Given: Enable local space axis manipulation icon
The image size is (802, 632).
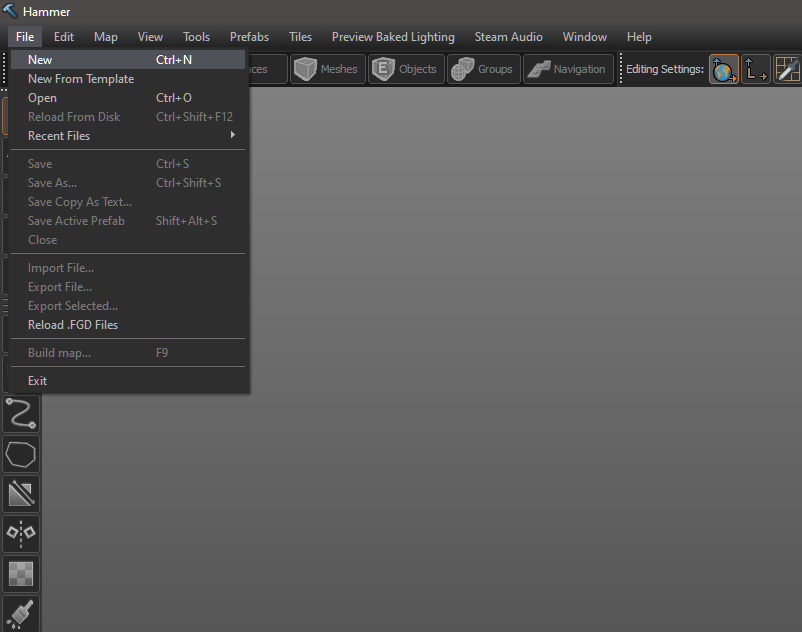Looking at the screenshot, I should (x=755, y=69).
